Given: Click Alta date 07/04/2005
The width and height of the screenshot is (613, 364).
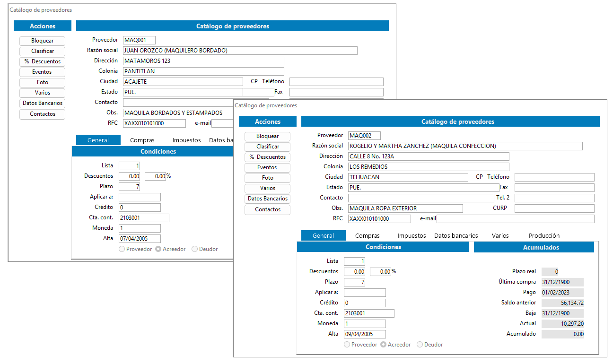Looking at the screenshot, I should tap(140, 239).
